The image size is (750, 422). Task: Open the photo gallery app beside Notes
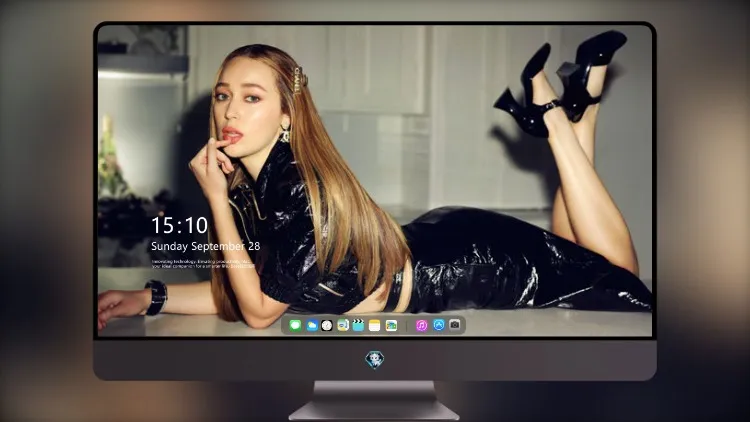391,325
